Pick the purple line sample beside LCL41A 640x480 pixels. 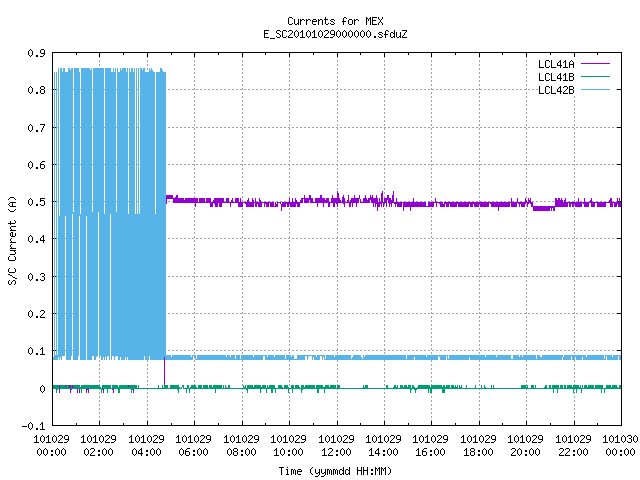pos(595,64)
